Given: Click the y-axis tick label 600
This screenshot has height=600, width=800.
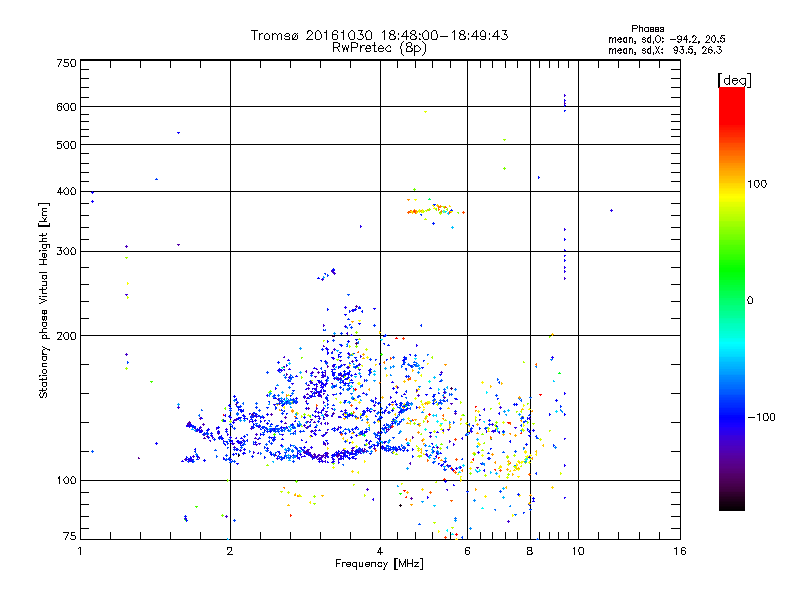Looking at the screenshot, I should pyautogui.click(x=66, y=107).
